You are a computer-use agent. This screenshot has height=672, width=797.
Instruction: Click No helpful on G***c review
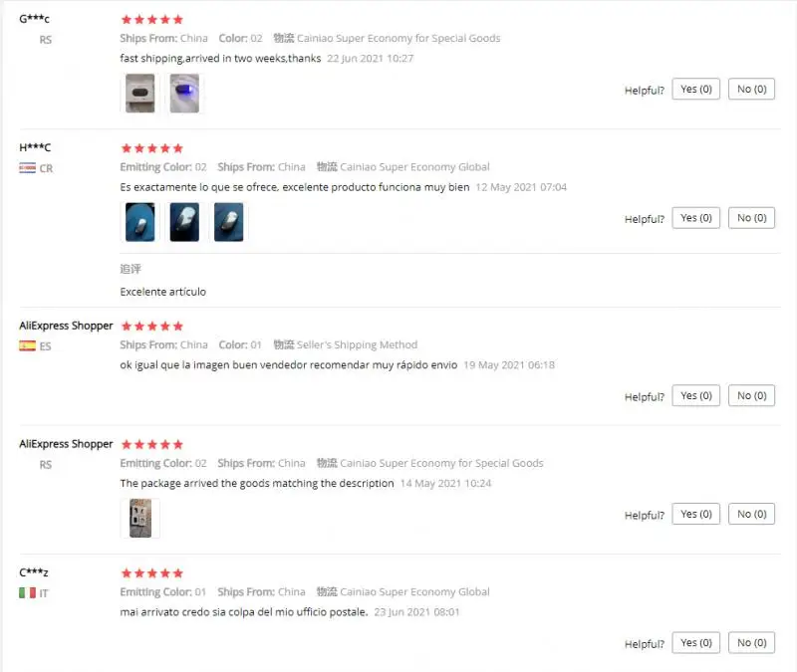(751, 89)
